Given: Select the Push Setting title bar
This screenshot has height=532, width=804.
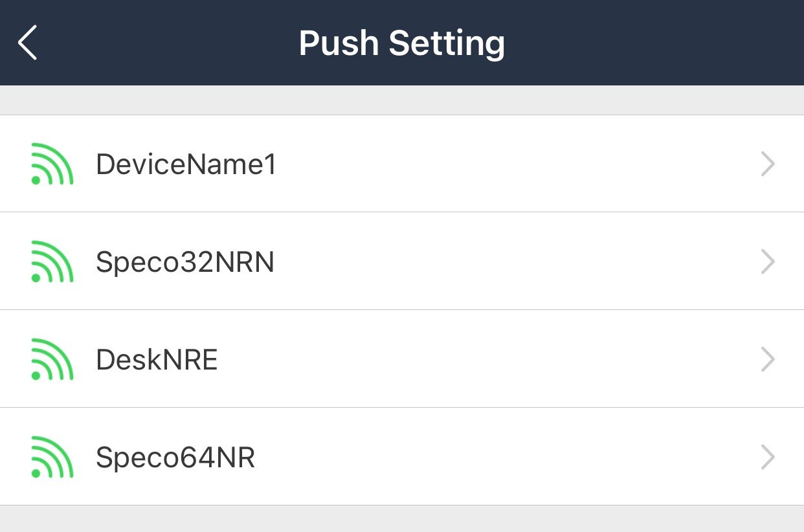Looking at the screenshot, I should 402,42.
